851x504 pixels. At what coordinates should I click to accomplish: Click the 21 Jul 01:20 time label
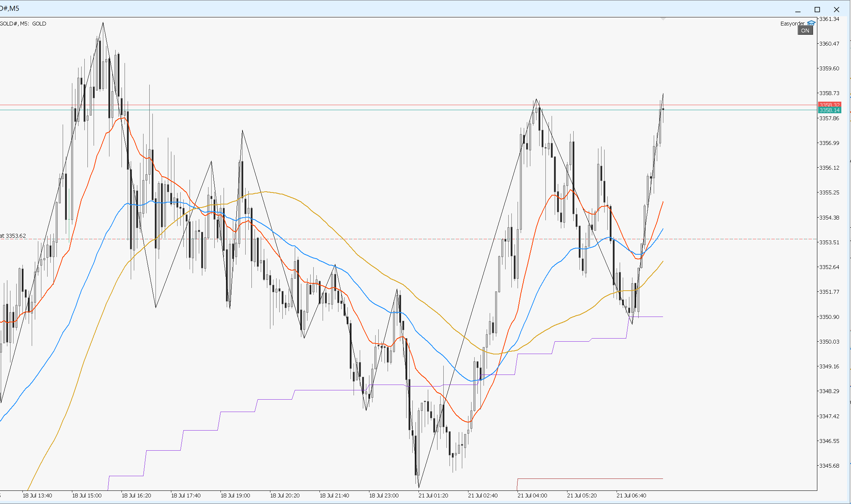[x=433, y=495]
